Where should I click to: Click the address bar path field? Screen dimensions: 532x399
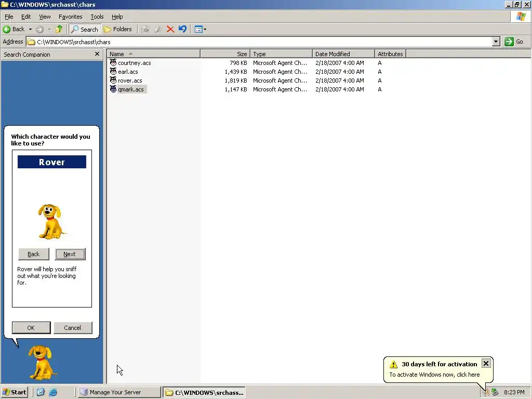tap(259, 42)
